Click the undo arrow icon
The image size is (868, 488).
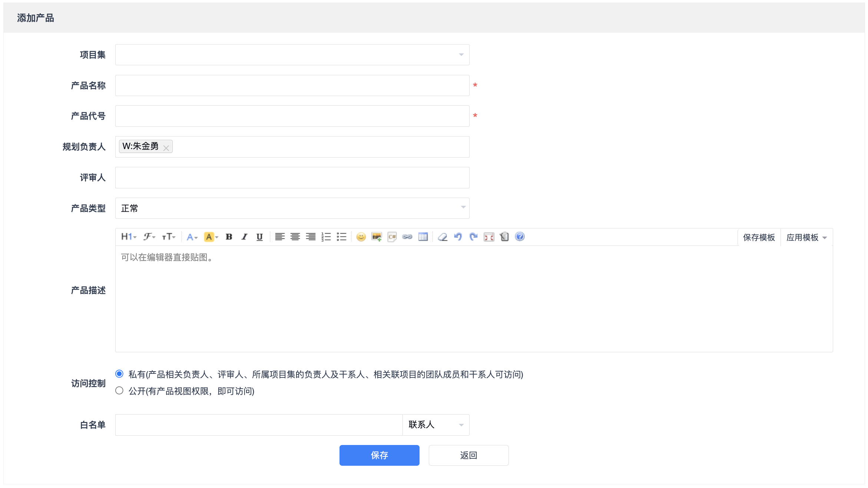tap(458, 237)
